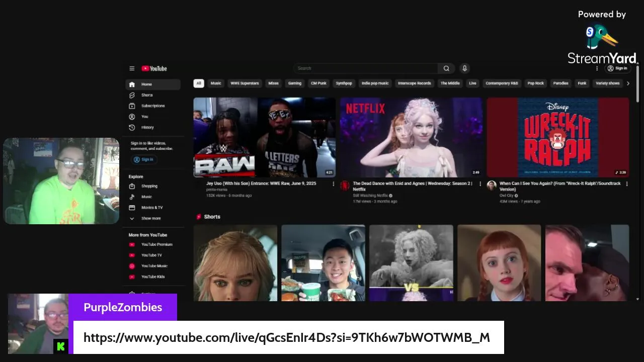Click Owl City channel avatar
Image resolution: width=644 pixels, height=362 pixels.
pos(492,186)
